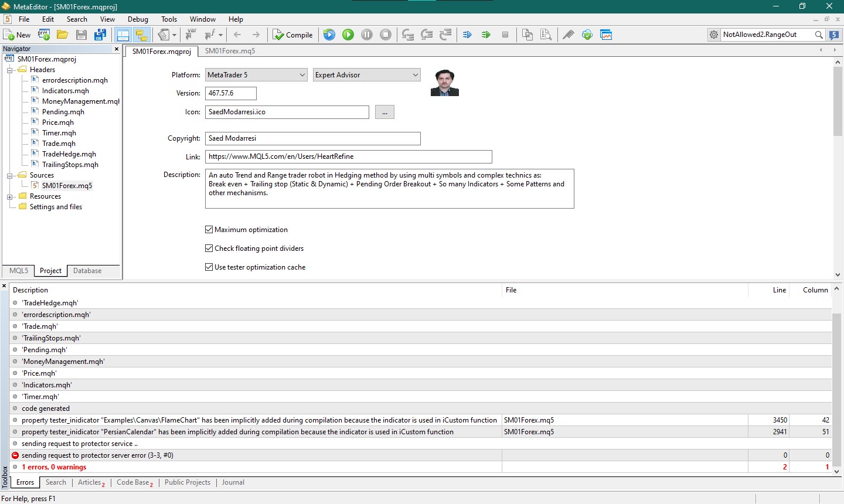Open the notifications chat icon
Viewport: 844px width, 504px height.
835,35
